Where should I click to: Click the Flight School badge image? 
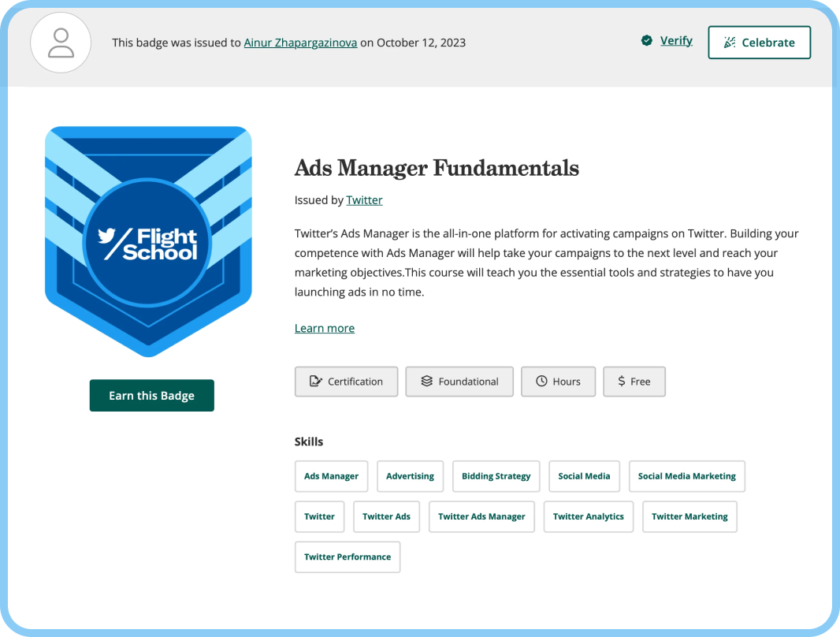(x=148, y=241)
